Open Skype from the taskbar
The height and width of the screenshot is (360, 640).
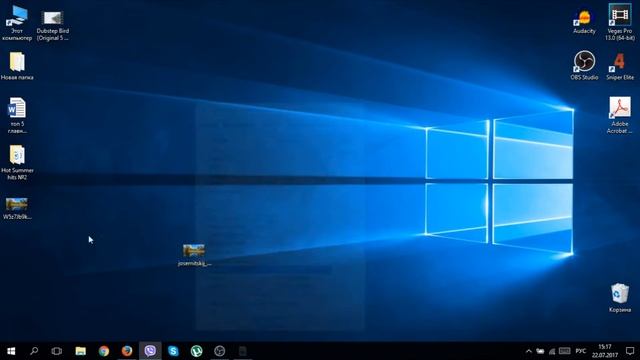pos(173,351)
